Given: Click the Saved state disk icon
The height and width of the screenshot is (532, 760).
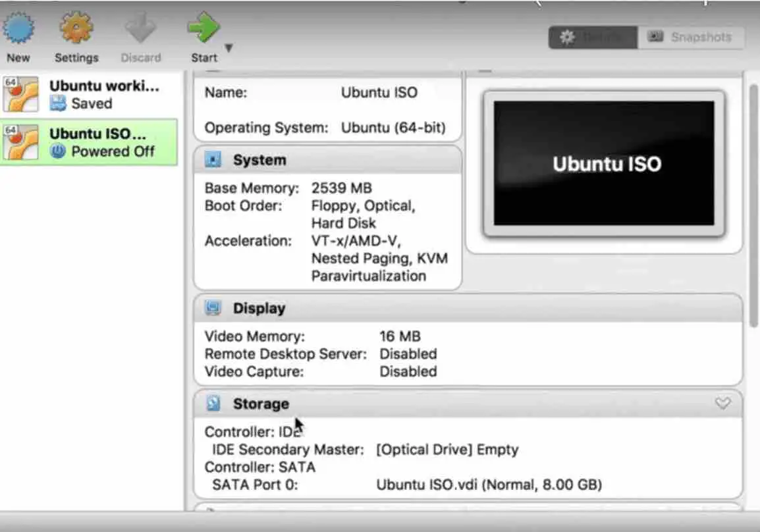Looking at the screenshot, I should tap(58, 103).
